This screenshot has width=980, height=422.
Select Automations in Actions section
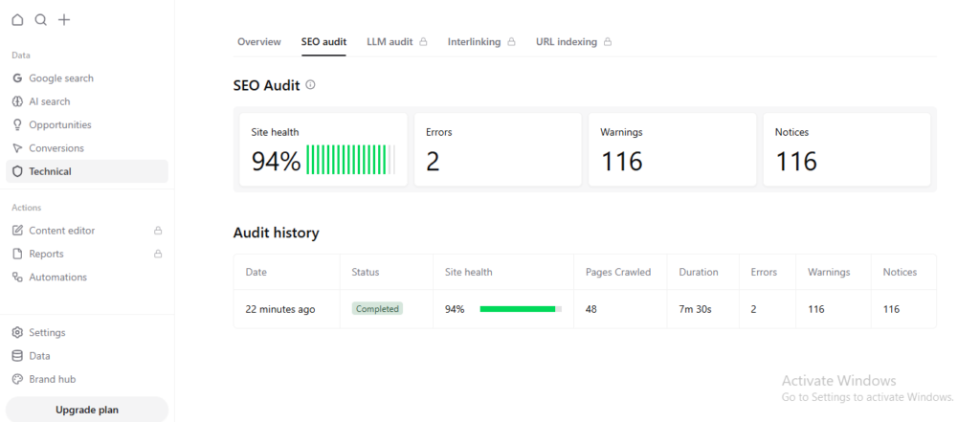57,278
